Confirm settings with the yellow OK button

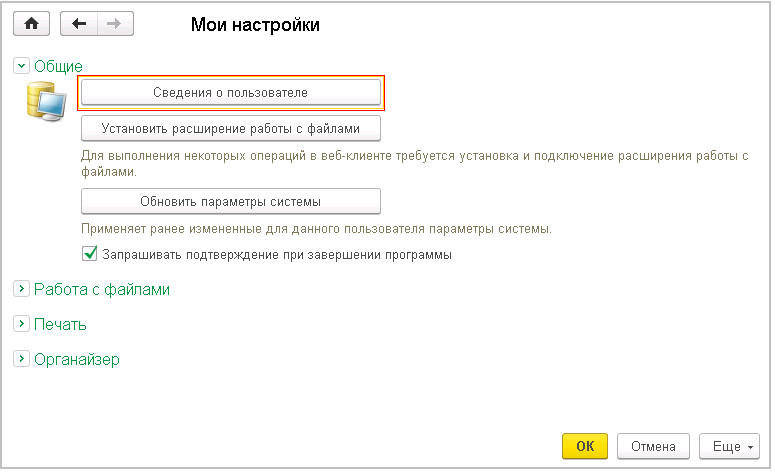(x=585, y=446)
